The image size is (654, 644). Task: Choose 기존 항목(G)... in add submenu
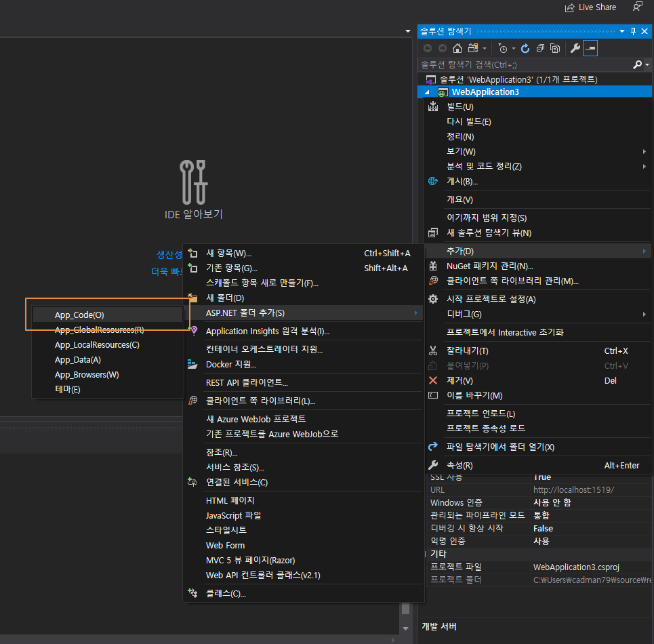(x=303, y=268)
